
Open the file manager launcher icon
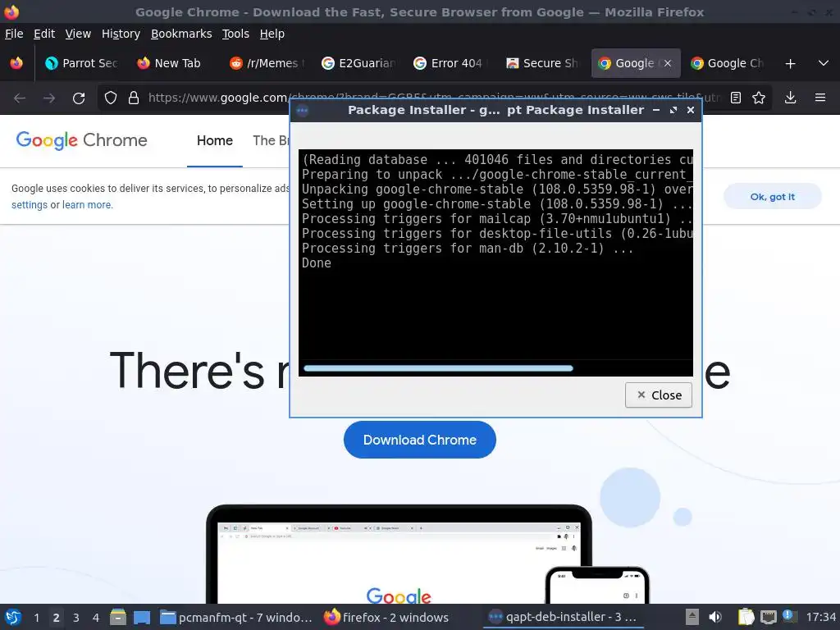[x=118, y=617]
